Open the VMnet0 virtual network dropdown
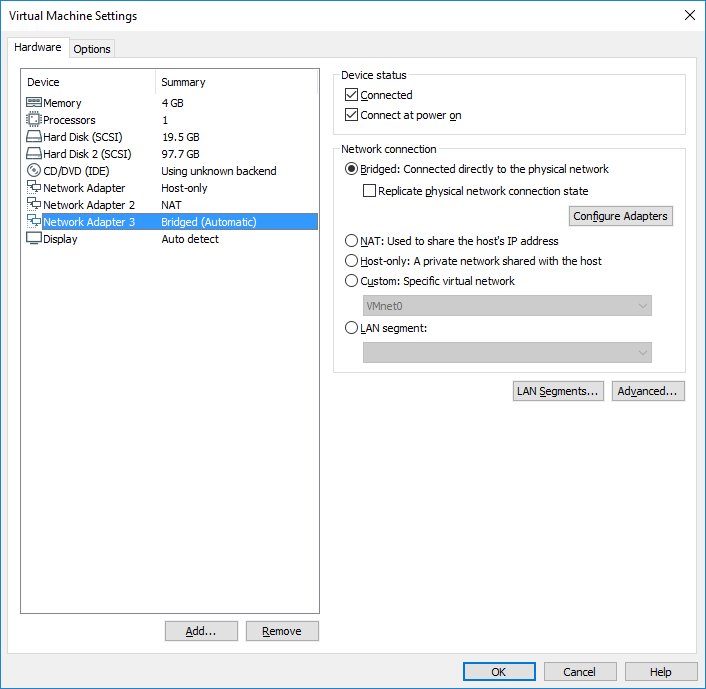Image resolution: width=706 pixels, height=689 pixels. pyautogui.click(x=507, y=306)
